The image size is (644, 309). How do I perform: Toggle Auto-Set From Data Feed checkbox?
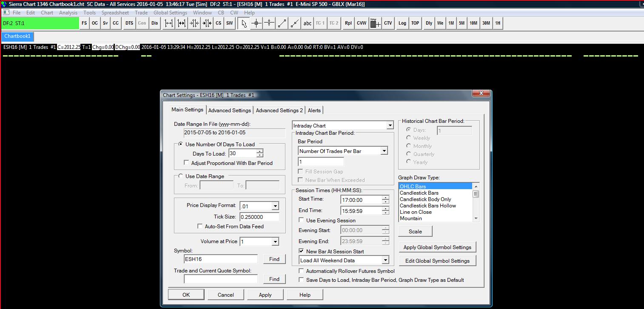[x=200, y=227]
